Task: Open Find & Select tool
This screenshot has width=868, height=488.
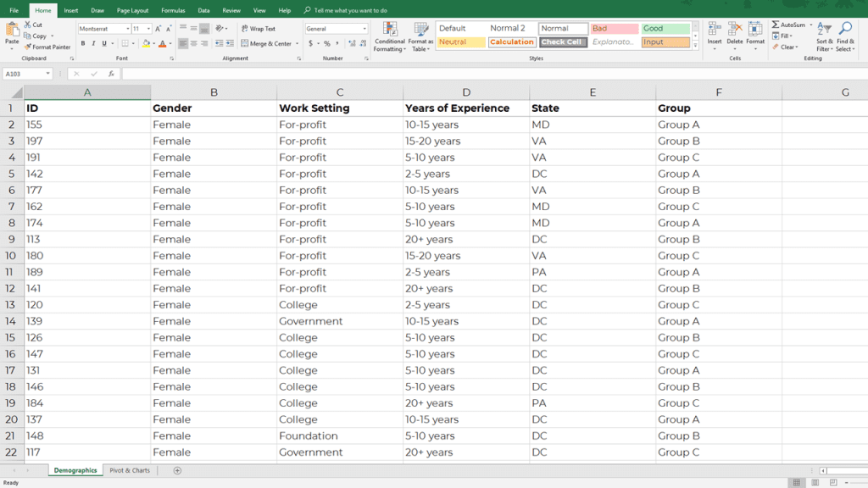Action: coord(845,37)
